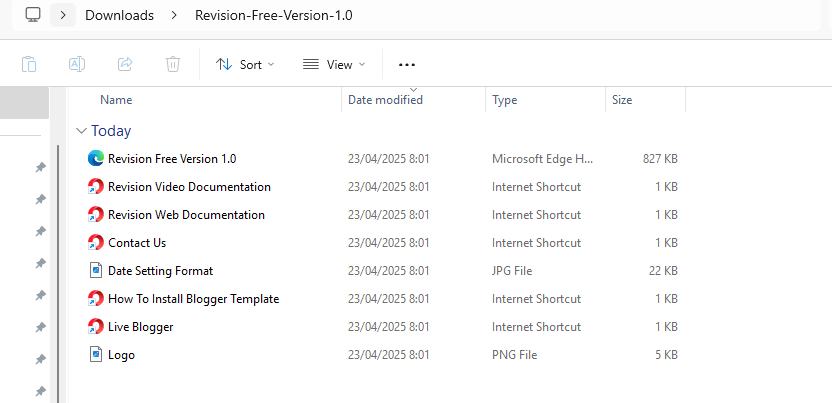Click the navigation pane vertical scrollbar
Image resolution: width=832 pixels, height=403 pixels.
pos(58,273)
